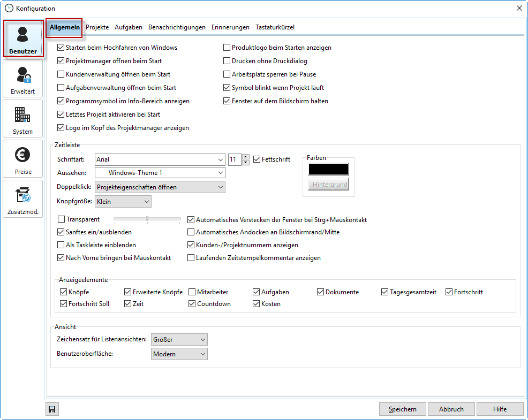Image resolution: width=528 pixels, height=420 pixels.
Task: Click the floppy disk save icon
Action: pos(52,409)
